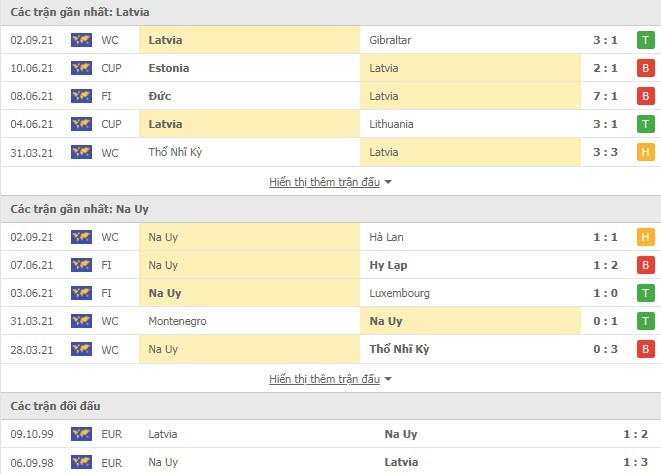This screenshot has width=661, height=474.
Task: Open the Na Uy vs Latvia 1:3 head-to-head row
Action: pos(330,462)
